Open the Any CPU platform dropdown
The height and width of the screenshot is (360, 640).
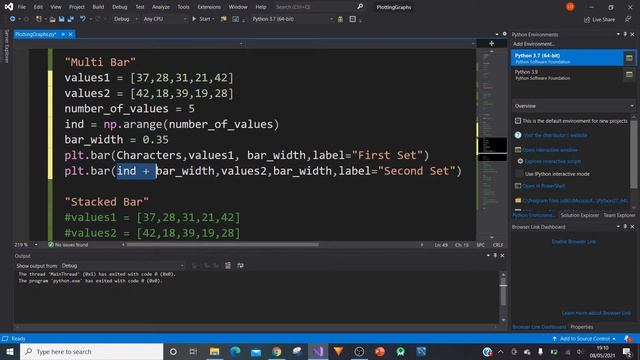coord(165,19)
